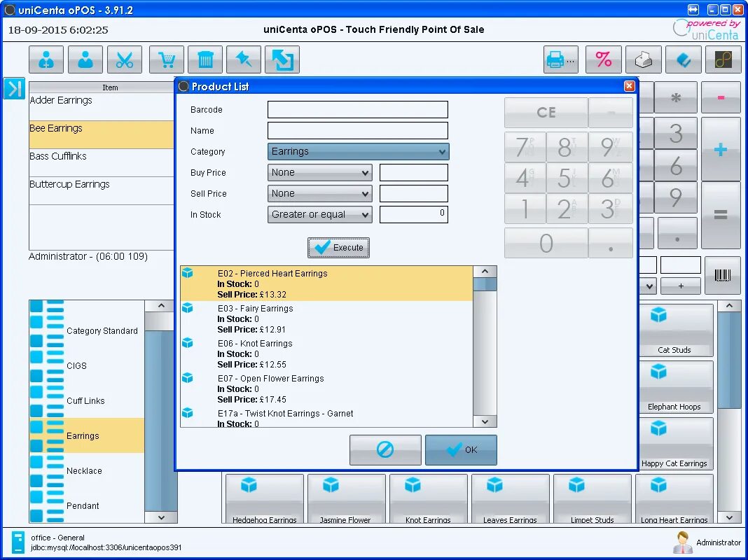This screenshot has height=560, width=748.
Task: Select E02 - Pierced Heart Earrings result
Action: [327, 283]
